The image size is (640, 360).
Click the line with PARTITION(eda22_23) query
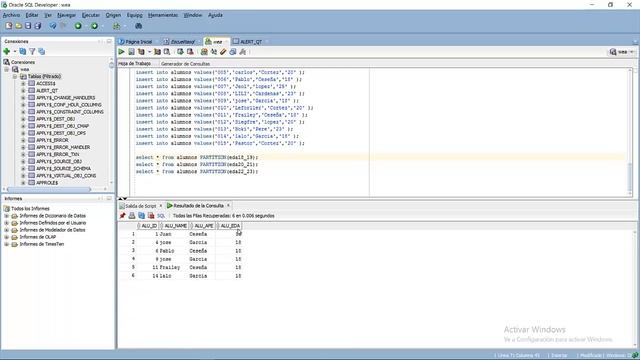pyautogui.click(x=197, y=172)
